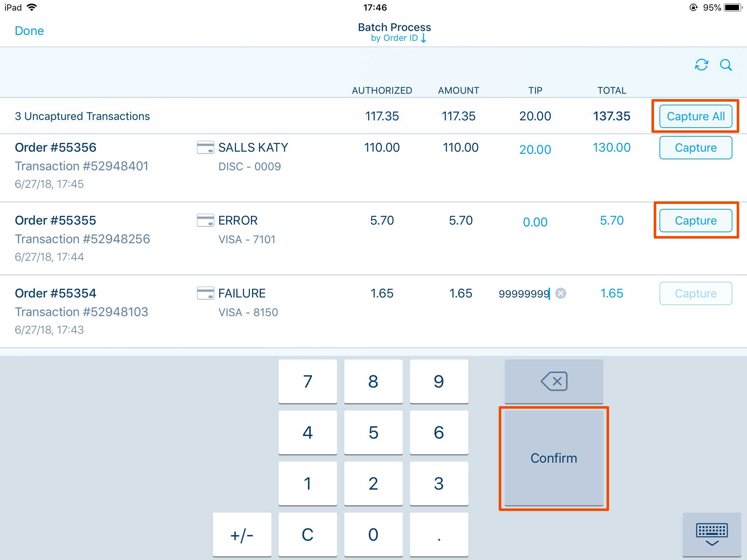Select Order #55356 title

click(x=55, y=148)
